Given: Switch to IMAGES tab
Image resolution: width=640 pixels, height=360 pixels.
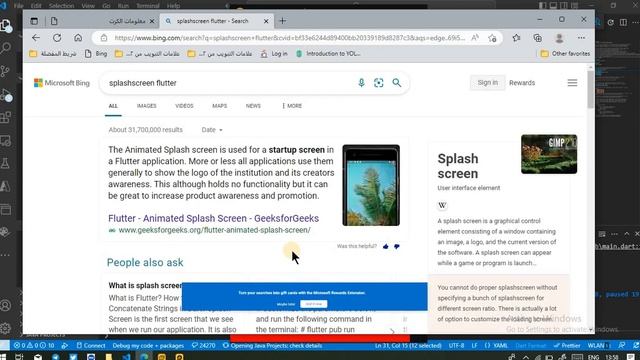Looking at the screenshot, I should (147, 106).
